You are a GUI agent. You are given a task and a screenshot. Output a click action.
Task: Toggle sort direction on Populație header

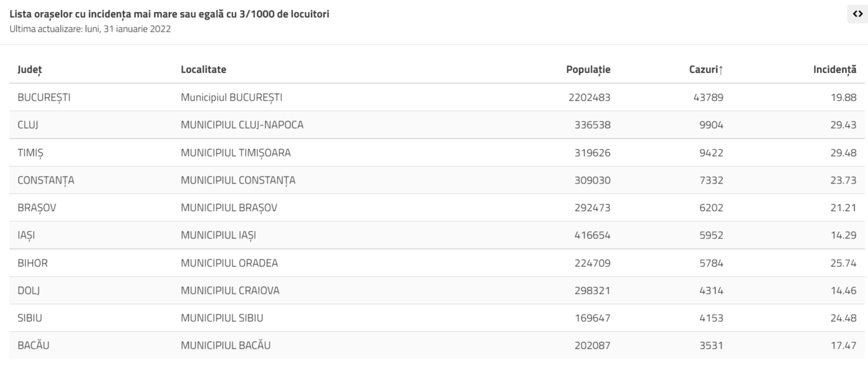click(588, 69)
